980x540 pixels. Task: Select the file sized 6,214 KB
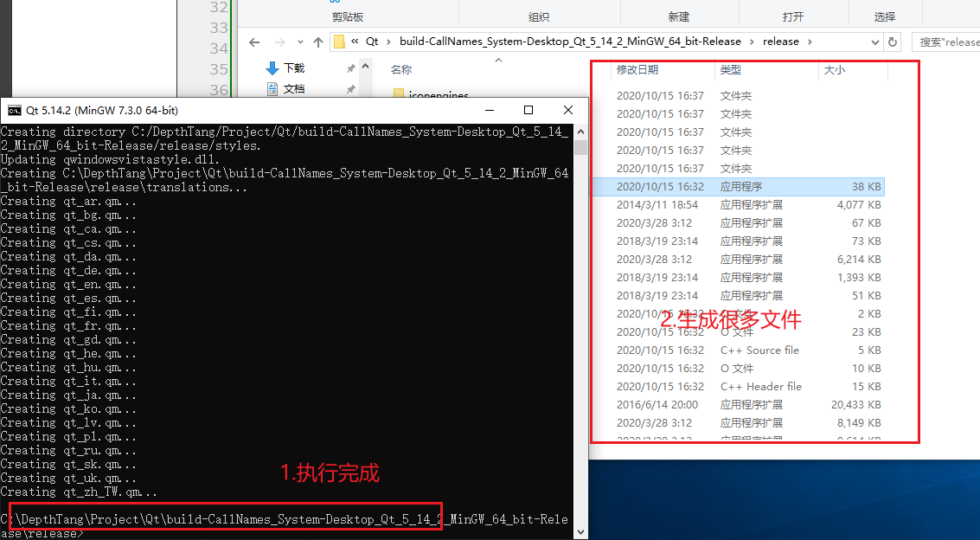click(x=738, y=259)
